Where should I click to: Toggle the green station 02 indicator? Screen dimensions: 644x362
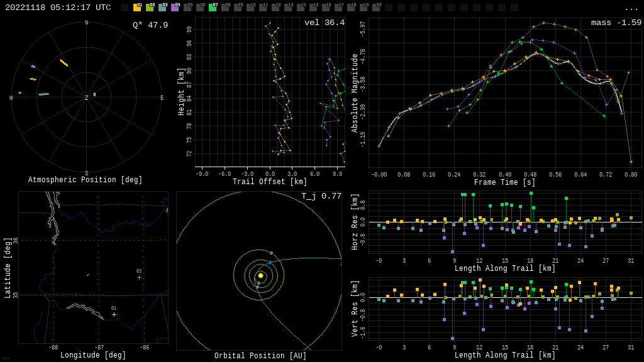click(150, 8)
